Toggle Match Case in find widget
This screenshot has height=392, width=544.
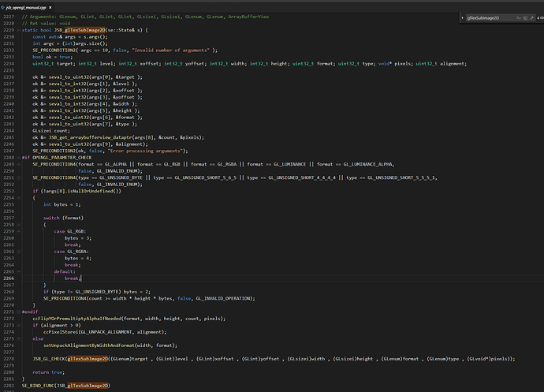pos(519,18)
